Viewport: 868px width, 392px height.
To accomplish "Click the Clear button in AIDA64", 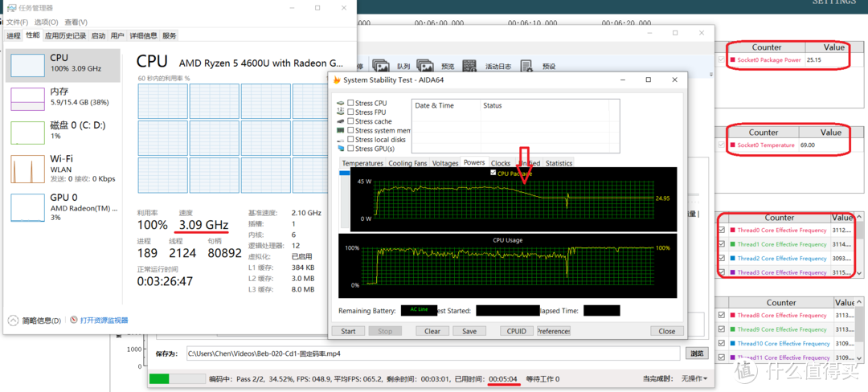I will (432, 331).
